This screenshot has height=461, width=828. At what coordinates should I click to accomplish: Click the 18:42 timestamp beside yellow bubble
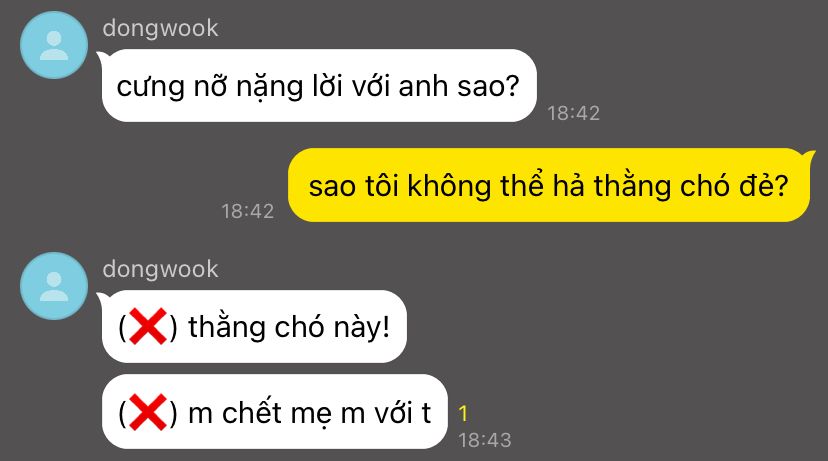(248, 211)
